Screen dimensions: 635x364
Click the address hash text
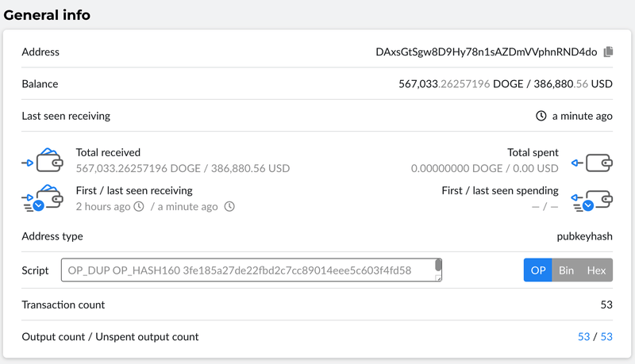click(486, 52)
